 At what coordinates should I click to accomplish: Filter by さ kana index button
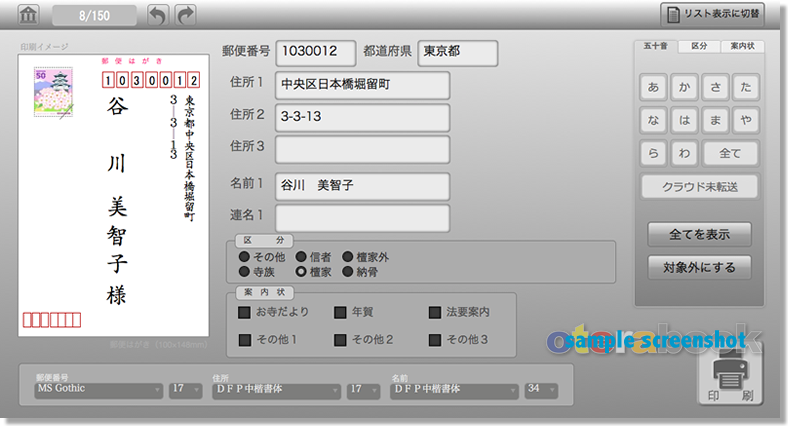[x=714, y=88]
